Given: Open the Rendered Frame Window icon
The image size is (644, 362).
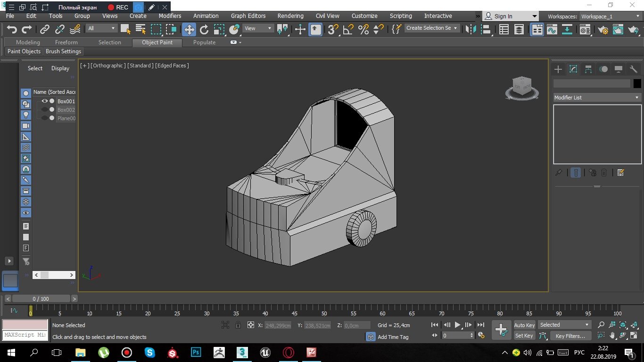Looking at the screenshot, I should 619,30.
